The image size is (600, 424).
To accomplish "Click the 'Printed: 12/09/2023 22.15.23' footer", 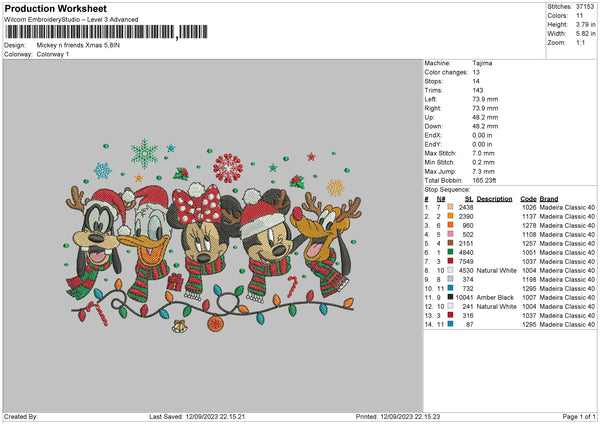I will tap(398, 417).
